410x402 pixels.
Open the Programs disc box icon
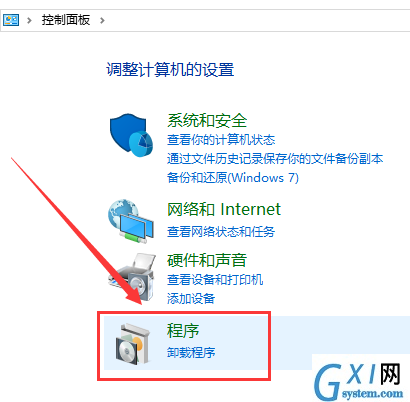(133, 344)
